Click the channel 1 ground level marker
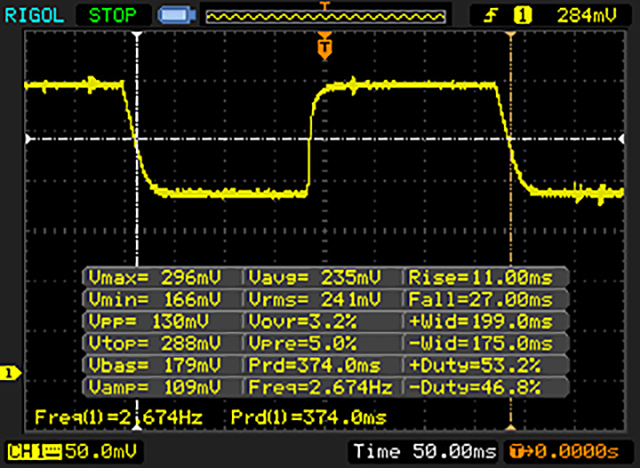640x468 pixels. [10, 373]
